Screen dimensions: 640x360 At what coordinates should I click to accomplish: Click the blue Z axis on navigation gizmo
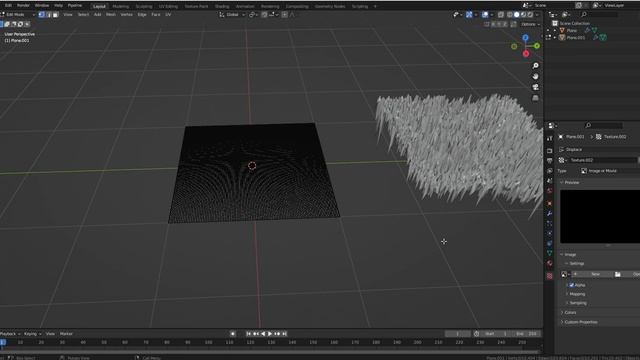525,38
